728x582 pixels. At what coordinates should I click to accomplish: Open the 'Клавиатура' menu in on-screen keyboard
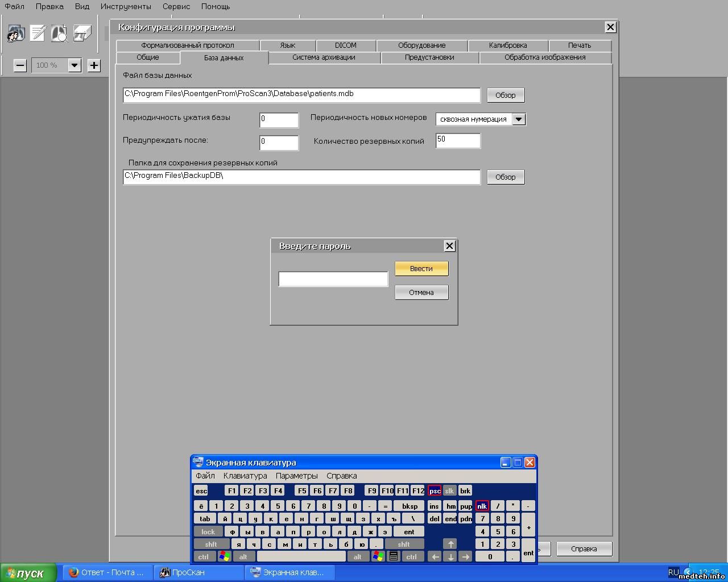[x=245, y=476]
